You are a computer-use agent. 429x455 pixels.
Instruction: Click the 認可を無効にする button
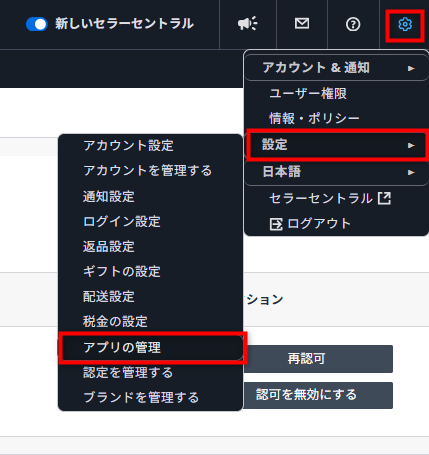pos(318,395)
